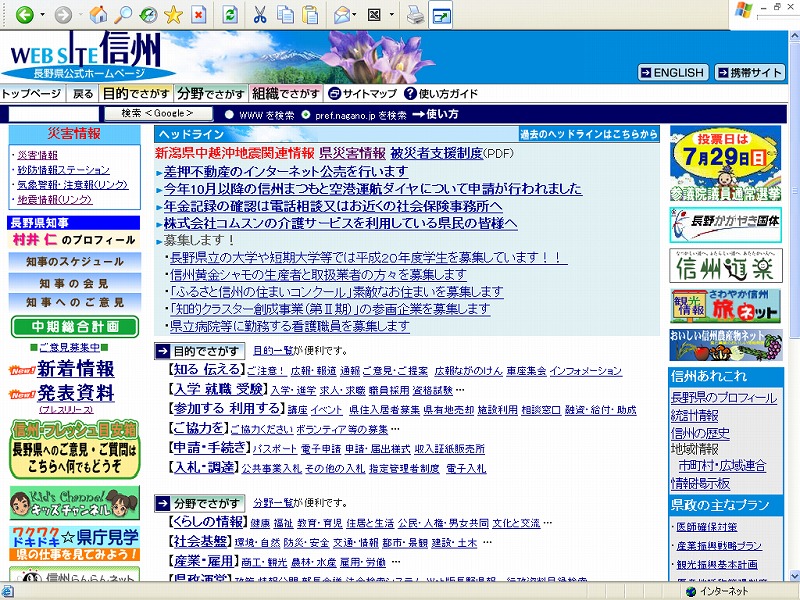Open 長野県のプロフィール link
Image resolution: width=800 pixels, height=600 pixels.
(724, 398)
